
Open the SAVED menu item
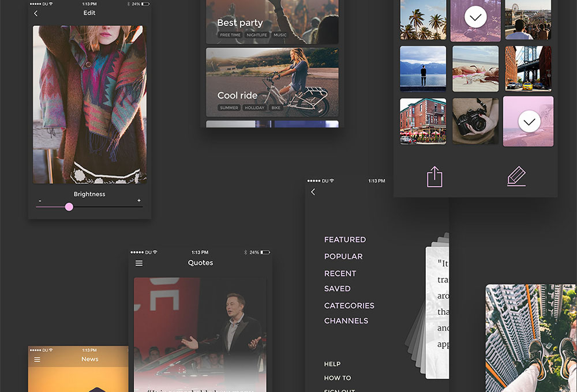[x=337, y=289]
